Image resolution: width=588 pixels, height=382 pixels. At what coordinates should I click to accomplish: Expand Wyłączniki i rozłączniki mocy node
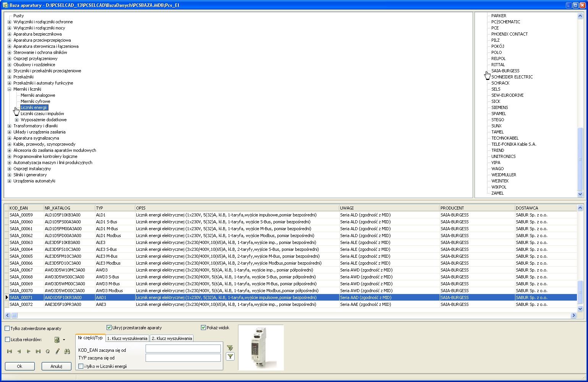pyautogui.click(x=10, y=28)
